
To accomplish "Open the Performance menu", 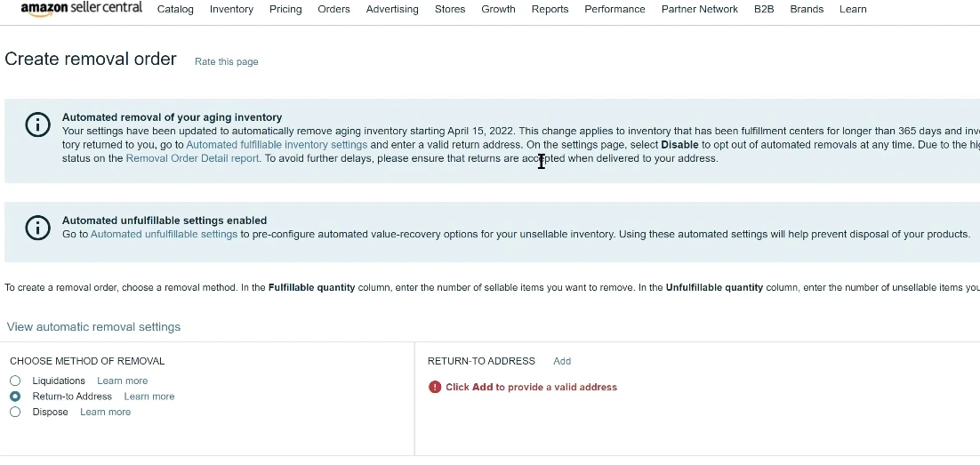I will (615, 10).
